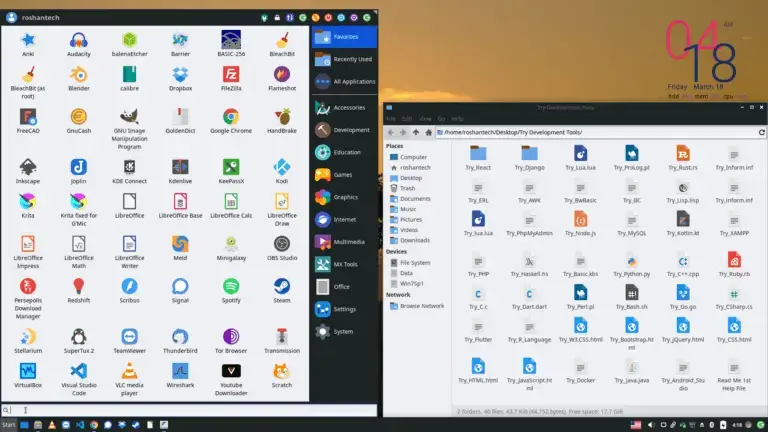Select the Try_HTML.html file

pos(478,371)
